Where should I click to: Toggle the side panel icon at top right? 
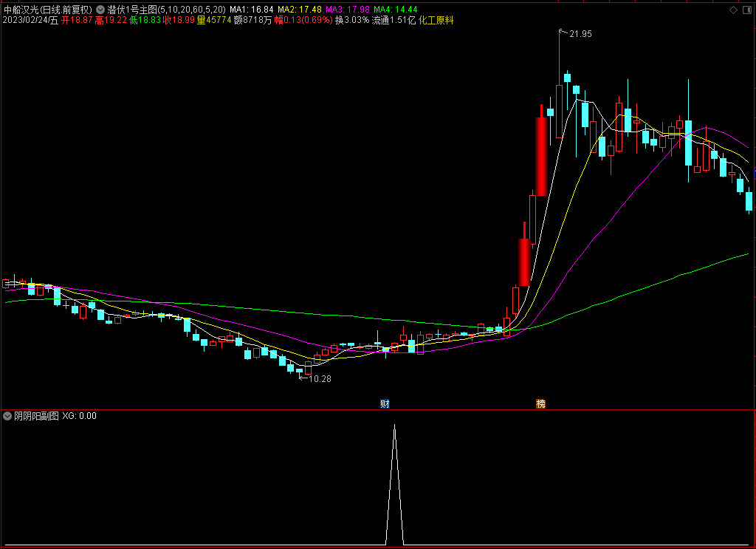(747, 10)
